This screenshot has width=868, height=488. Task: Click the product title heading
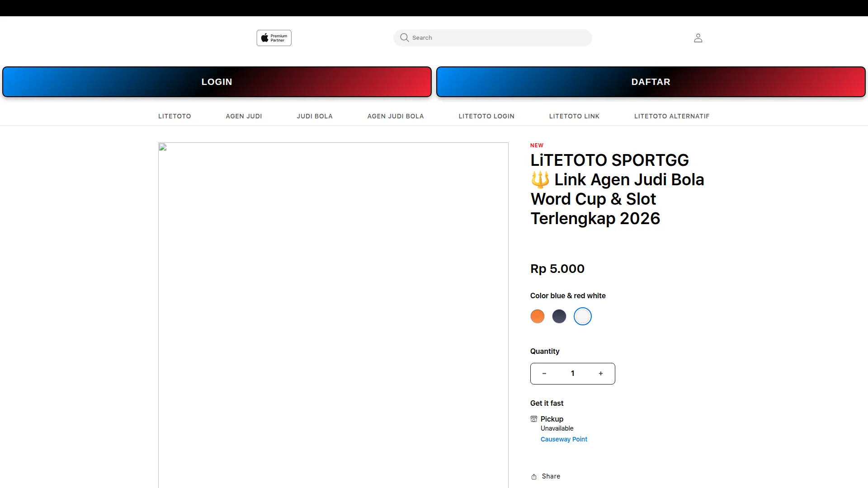[x=617, y=189]
